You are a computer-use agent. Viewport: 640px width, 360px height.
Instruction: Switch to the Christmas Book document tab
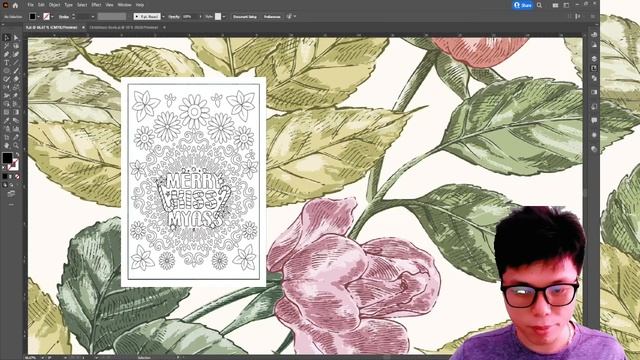pyautogui.click(x=124, y=27)
